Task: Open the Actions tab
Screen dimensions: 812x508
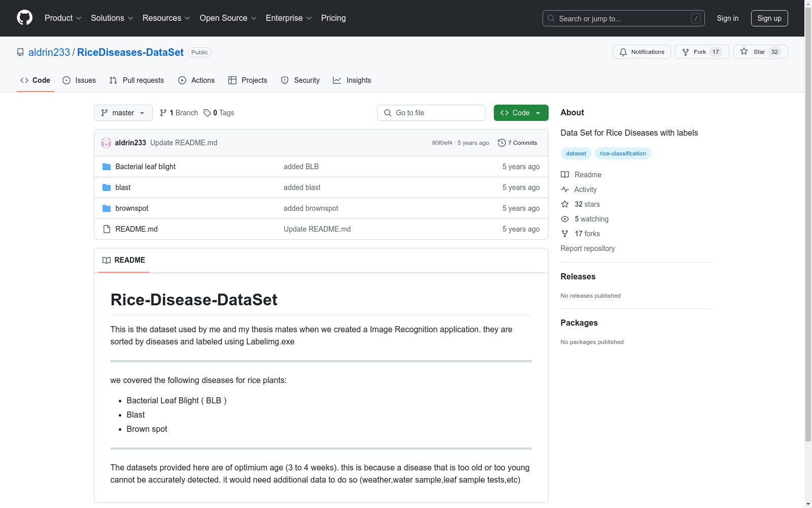Action: tap(196, 80)
